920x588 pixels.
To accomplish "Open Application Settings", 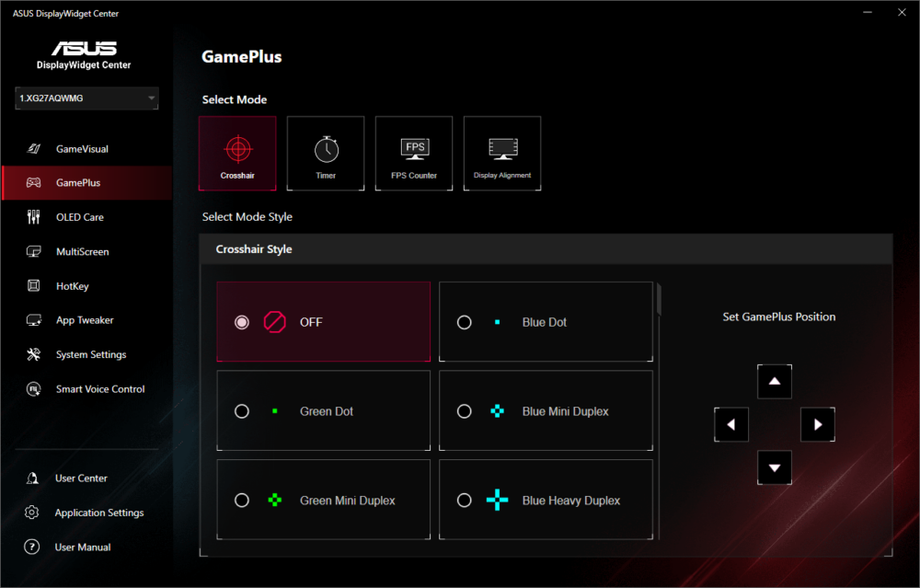I will pos(98,513).
